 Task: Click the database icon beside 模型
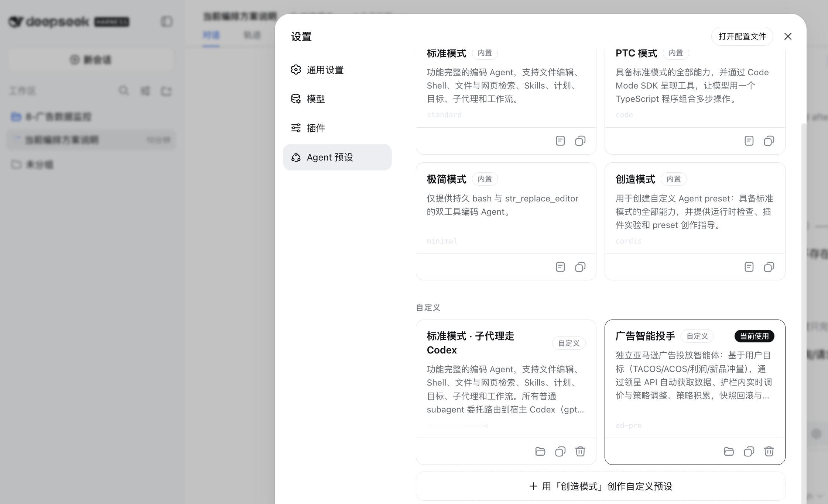tap(296, 99)
